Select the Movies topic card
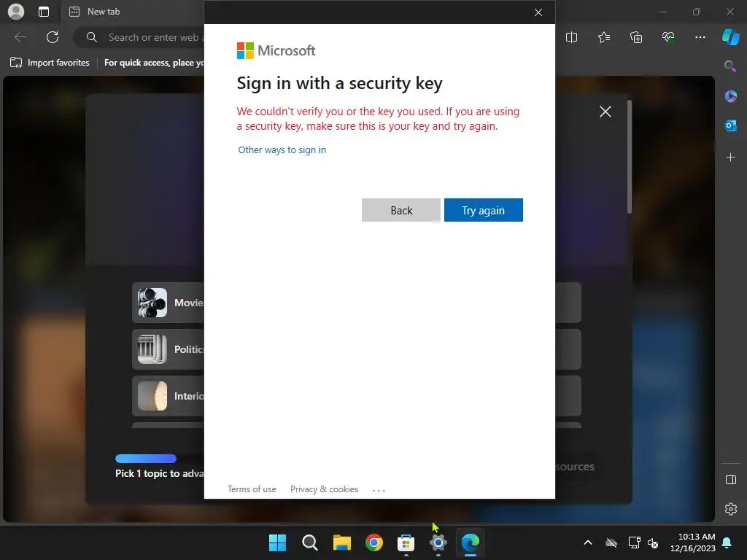 pyautogui.click(x=169, y=303)
